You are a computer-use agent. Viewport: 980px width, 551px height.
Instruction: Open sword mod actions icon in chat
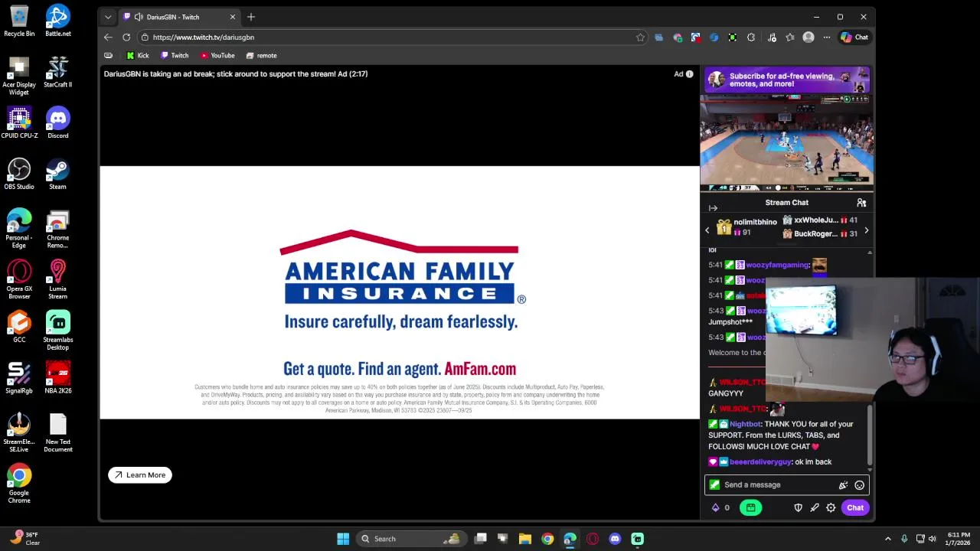815,507
